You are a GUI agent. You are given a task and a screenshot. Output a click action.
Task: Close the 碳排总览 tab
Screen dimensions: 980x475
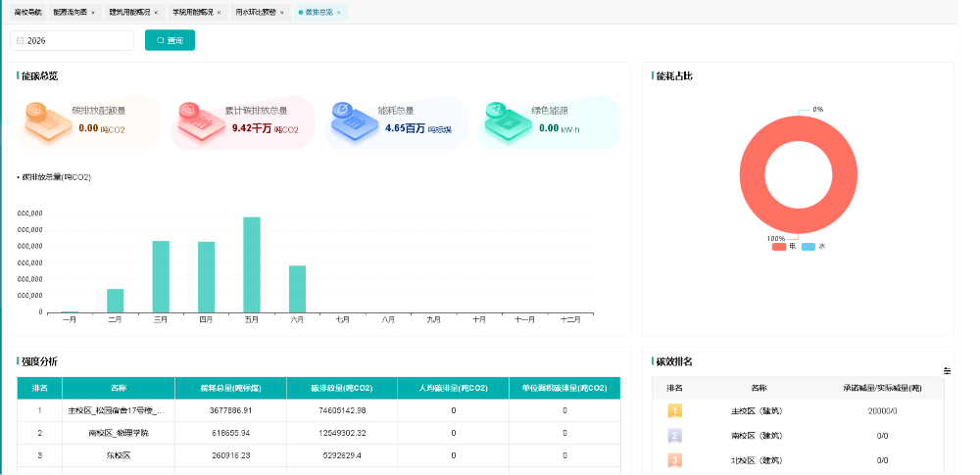[x=339, y=13]
